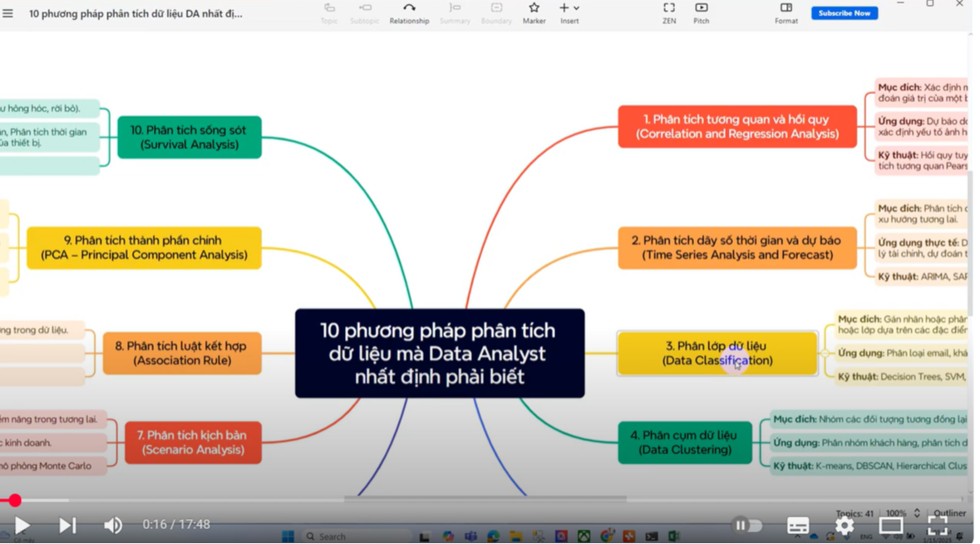Adjust the 100% zoom level stepper

(917, 513)
